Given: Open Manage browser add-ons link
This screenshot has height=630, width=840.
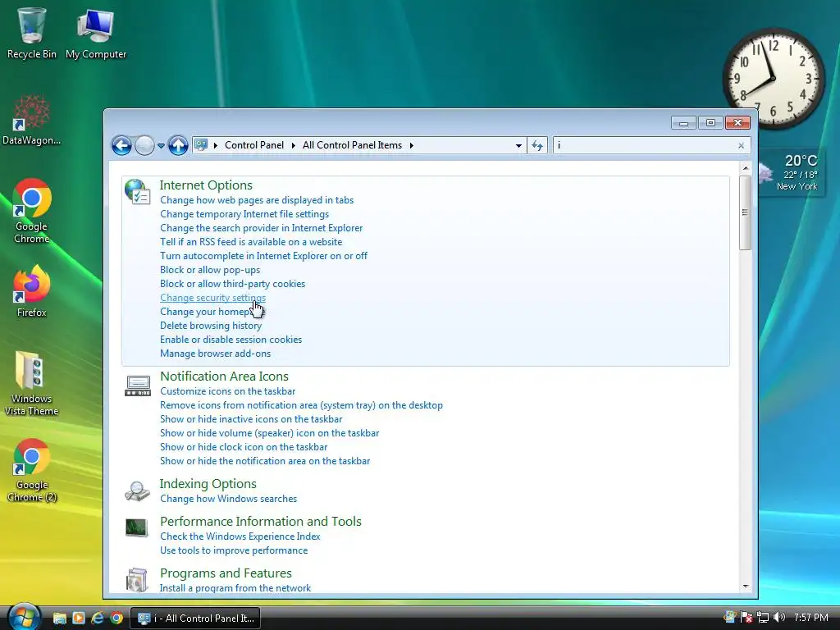Looking at the screenshot, I should [x=216, y=354].
